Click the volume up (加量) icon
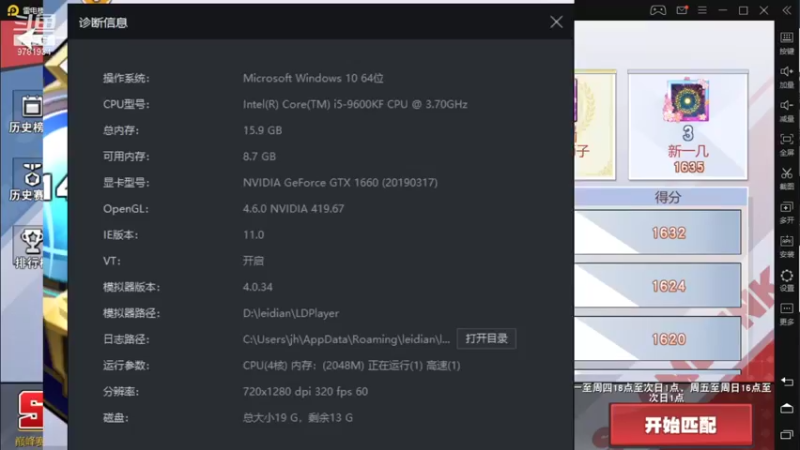The height and width of the screenshot is (450, 800). tap(787, 77)
